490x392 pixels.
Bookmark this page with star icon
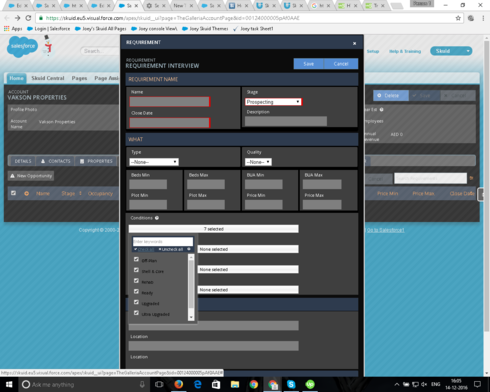point(458,18)
